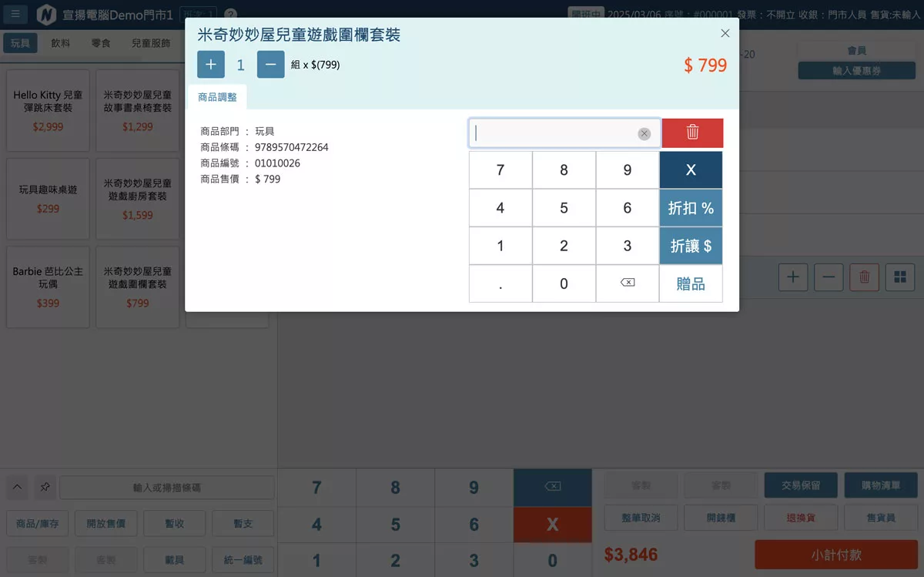Click the 小計付款 subtotal payment button
Image resolution: width=924 pixels, height=577 pixels.
(x=836, y=555)
